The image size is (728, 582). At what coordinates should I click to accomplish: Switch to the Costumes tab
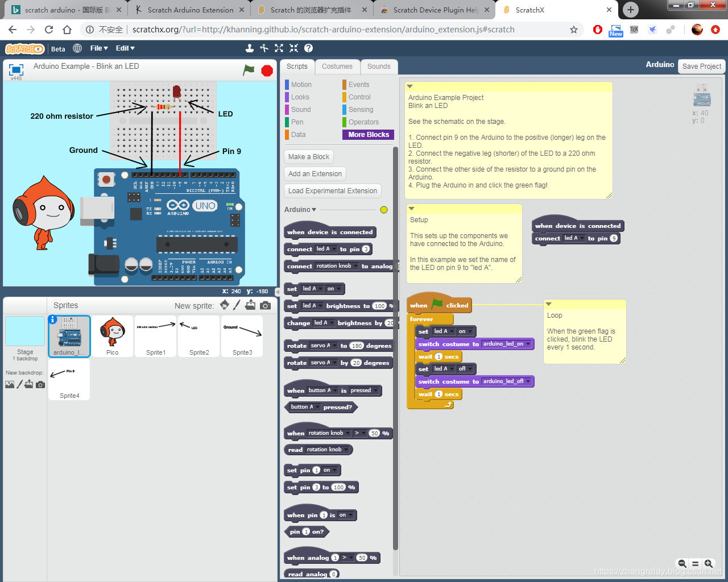pyautogui.click(x=337, y=66)
